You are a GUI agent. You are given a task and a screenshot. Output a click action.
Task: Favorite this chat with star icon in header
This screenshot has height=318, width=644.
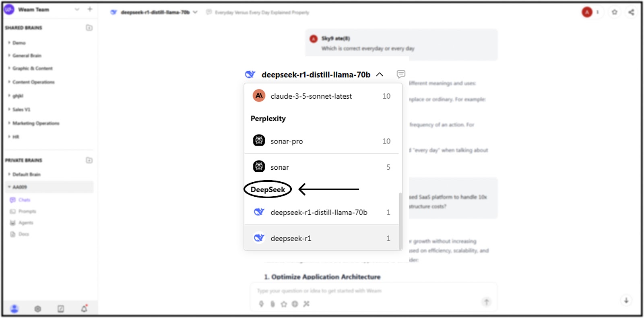click(x=615, y=12)
